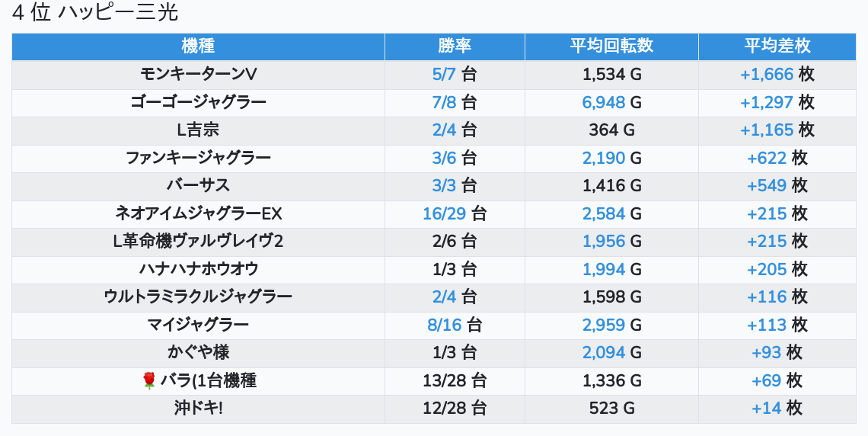The height and width of the screenshot is (436, 868).
Task: Select the ハナハナホウオウ machine name
Action: click(x=198, y=269)
